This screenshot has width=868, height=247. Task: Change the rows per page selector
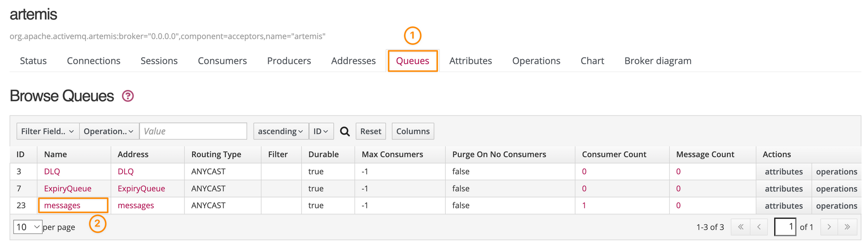28,227
